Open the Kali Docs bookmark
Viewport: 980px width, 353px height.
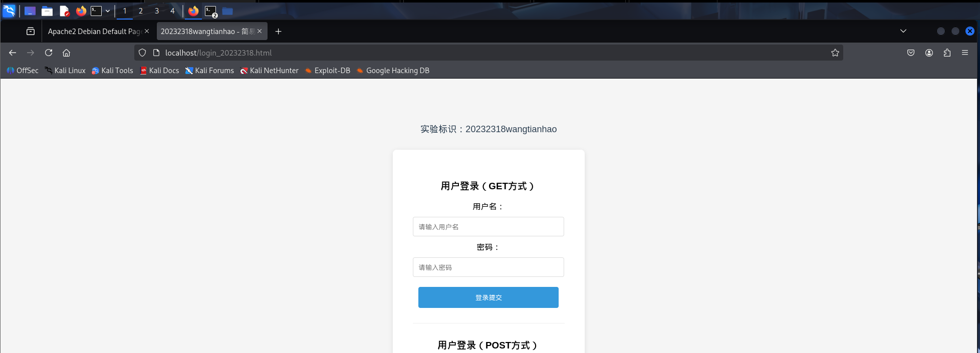tap(160, 71)
